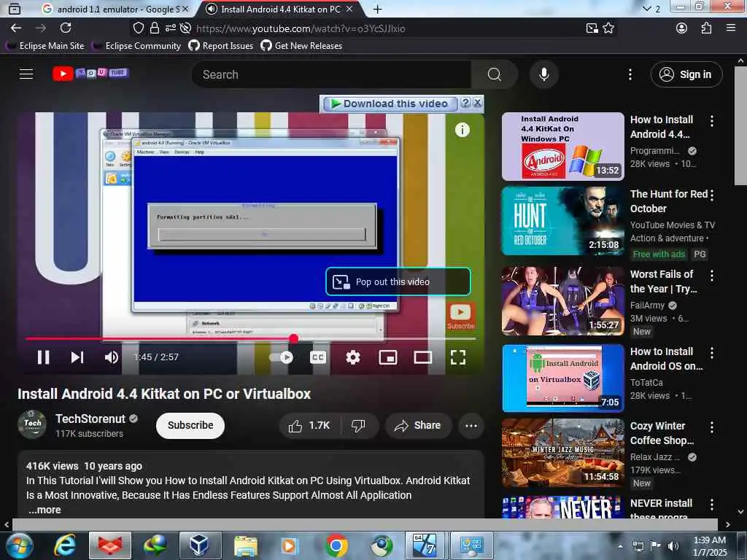Search with your voice microphone
The width and height of the screenshot is (747, 560).
pyautogui.click(x=543, y=74)
